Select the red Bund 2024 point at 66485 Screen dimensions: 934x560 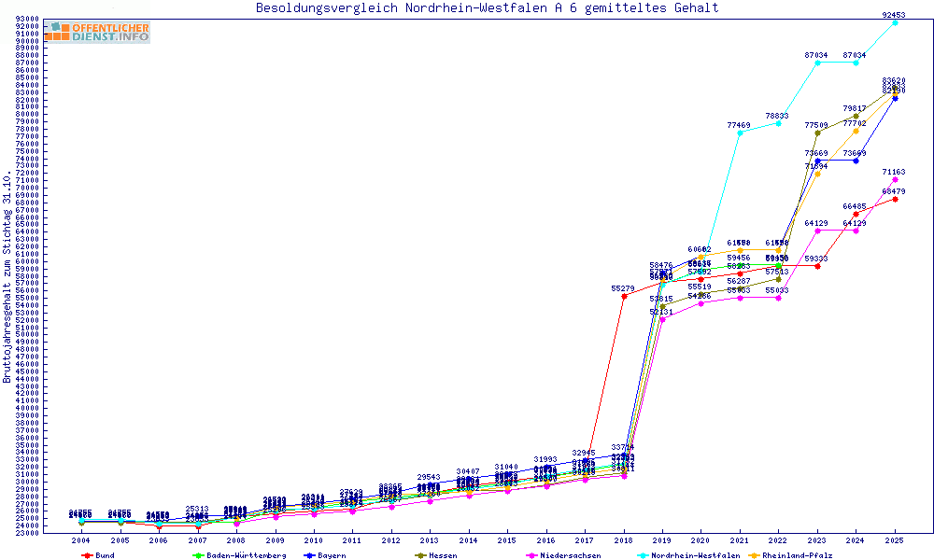coord(856,214)
